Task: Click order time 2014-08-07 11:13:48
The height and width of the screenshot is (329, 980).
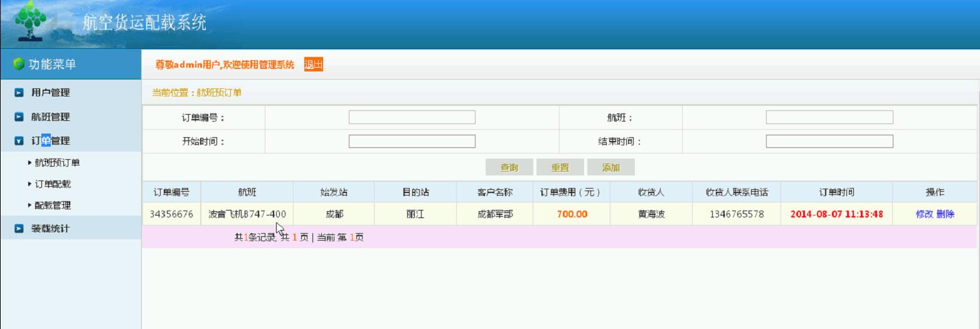Action: tap(837, 214)
